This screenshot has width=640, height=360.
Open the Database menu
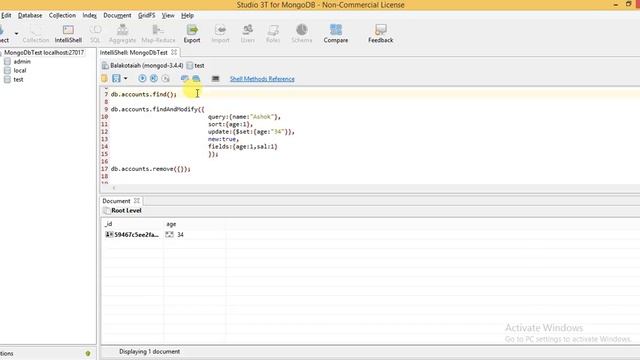30,16
